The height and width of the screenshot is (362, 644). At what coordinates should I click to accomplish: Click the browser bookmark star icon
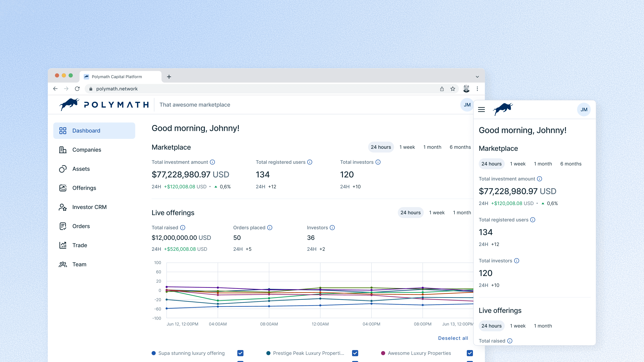(x=453, y=89)
